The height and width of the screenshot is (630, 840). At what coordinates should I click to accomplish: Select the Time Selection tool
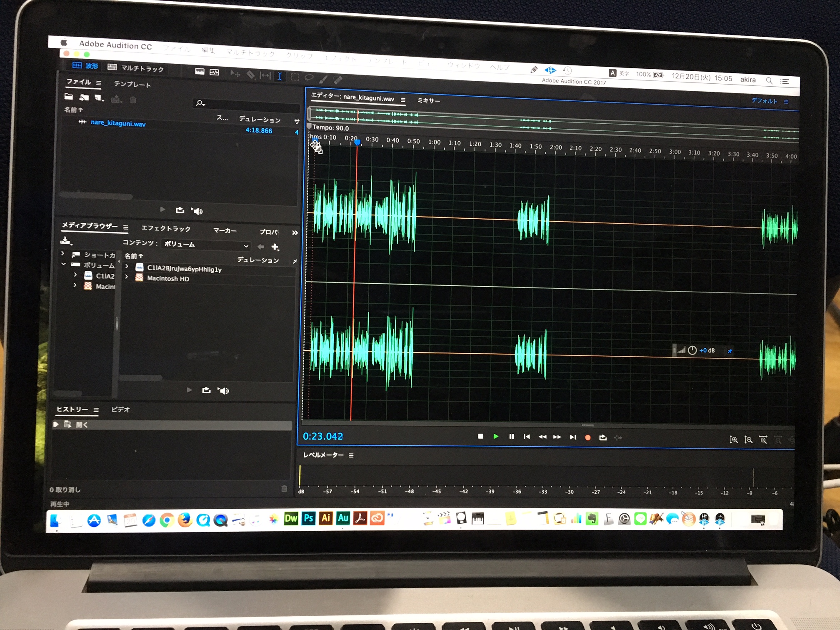coord(280,76)
